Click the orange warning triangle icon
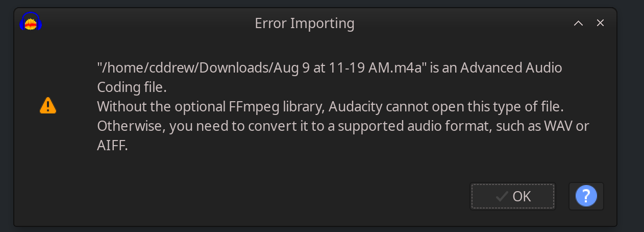The width and height of the screenshot is (644, 232). tap(48, 106)
